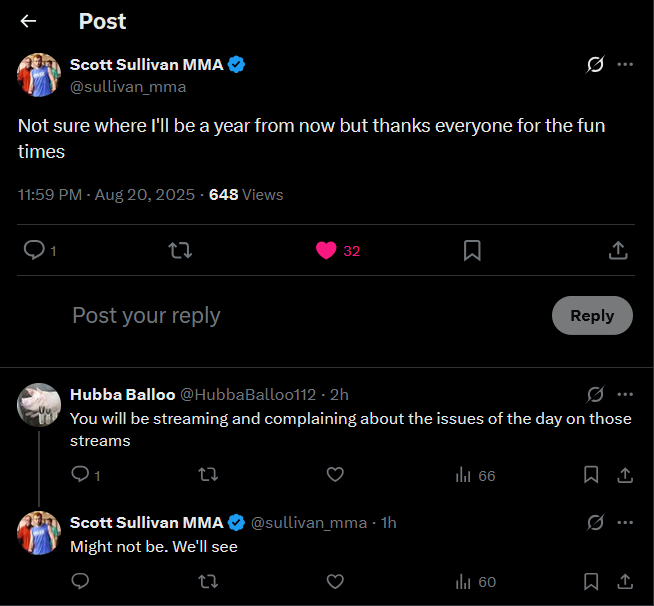
Task: Repost Hubba Balloo's reply
Action: coord(208,475)
